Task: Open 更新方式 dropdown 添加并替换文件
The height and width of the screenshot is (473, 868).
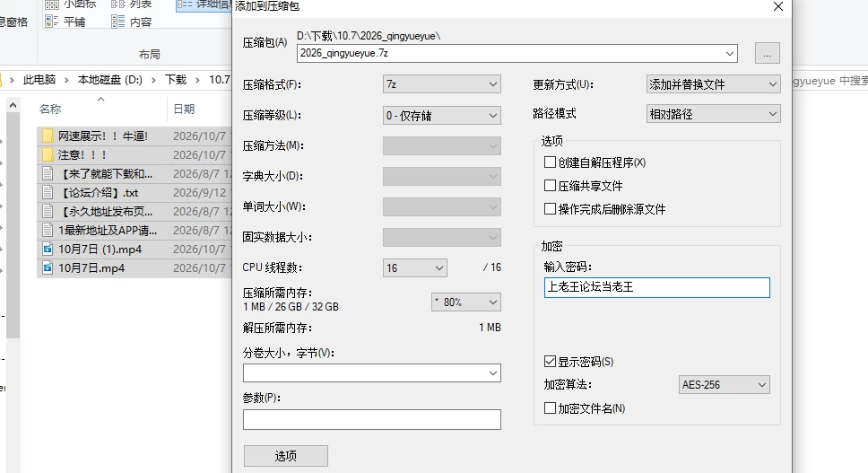Action: pyautogui.click(x=714, y=84)
